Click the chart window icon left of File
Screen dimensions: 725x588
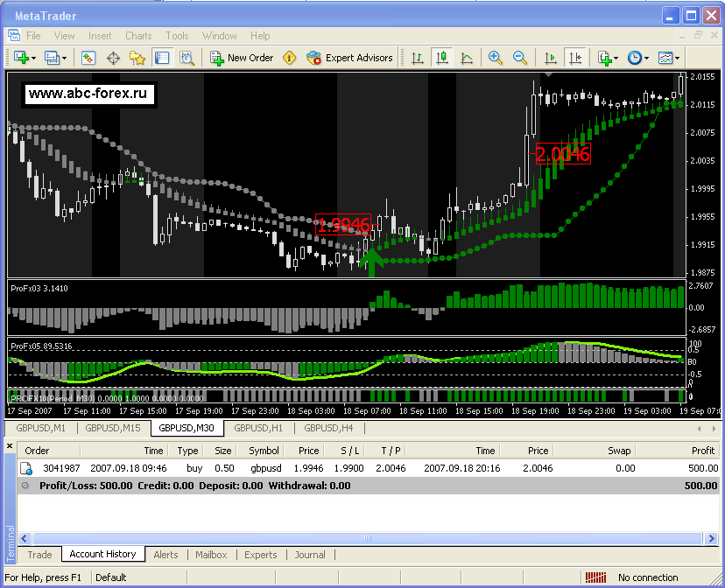14,36
